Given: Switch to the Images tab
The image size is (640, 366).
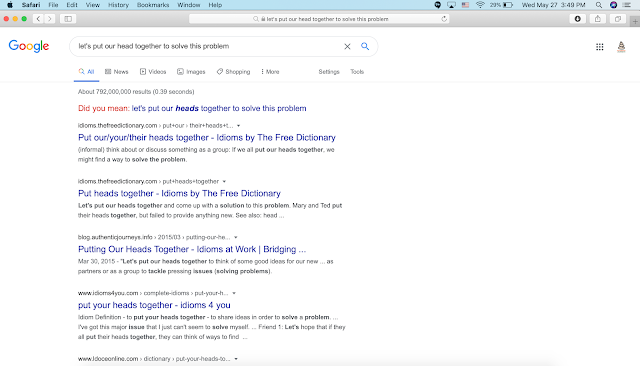Looking at the screenshot, I should pyautogui.click(x=191, y=72).
